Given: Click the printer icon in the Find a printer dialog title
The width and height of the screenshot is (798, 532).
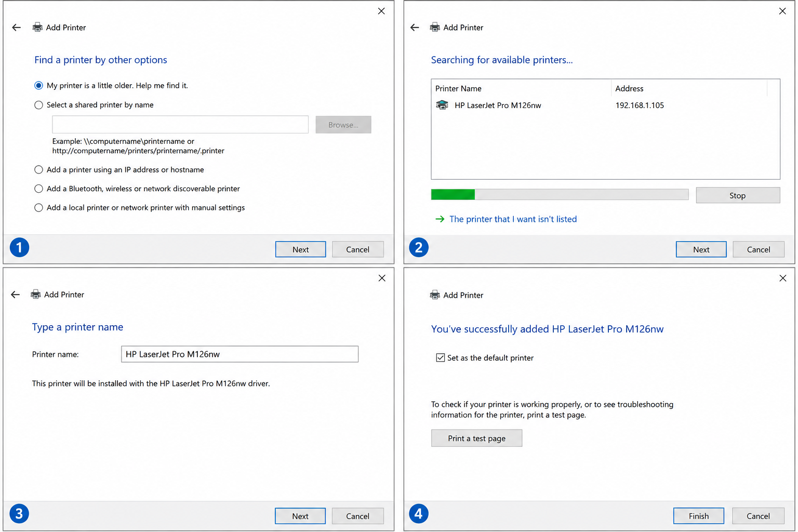Looking at the screenshot, I should click(x=37, y=28).
